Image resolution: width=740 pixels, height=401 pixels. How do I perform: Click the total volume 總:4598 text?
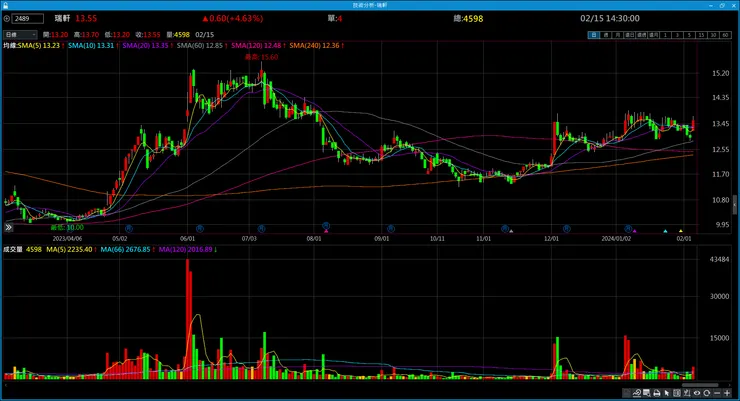click(x=468, y=19)
